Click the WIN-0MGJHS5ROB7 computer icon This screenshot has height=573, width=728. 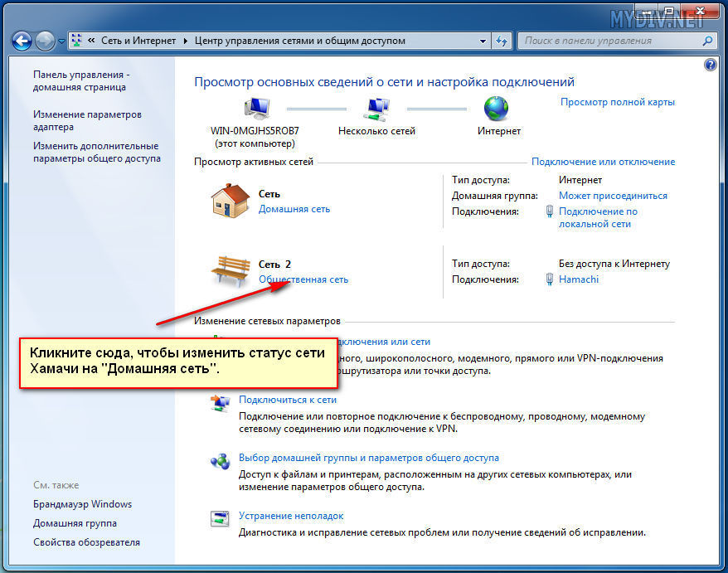tap(257, 108)
